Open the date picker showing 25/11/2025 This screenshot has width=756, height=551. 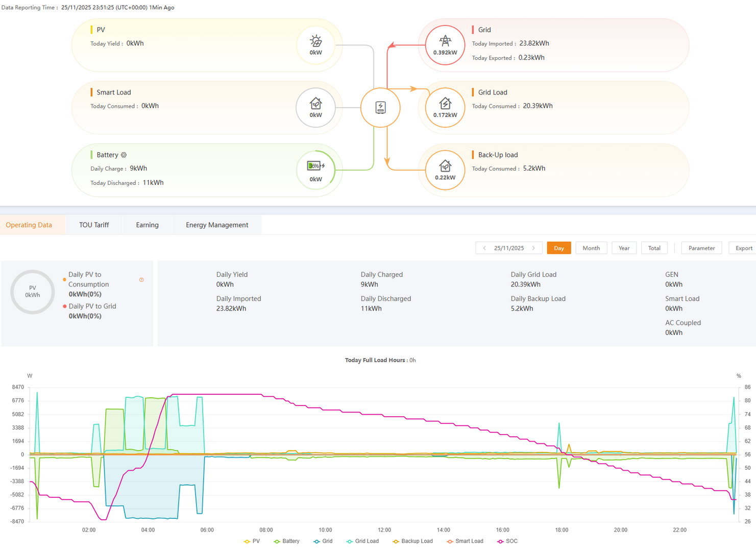[509, 248]
